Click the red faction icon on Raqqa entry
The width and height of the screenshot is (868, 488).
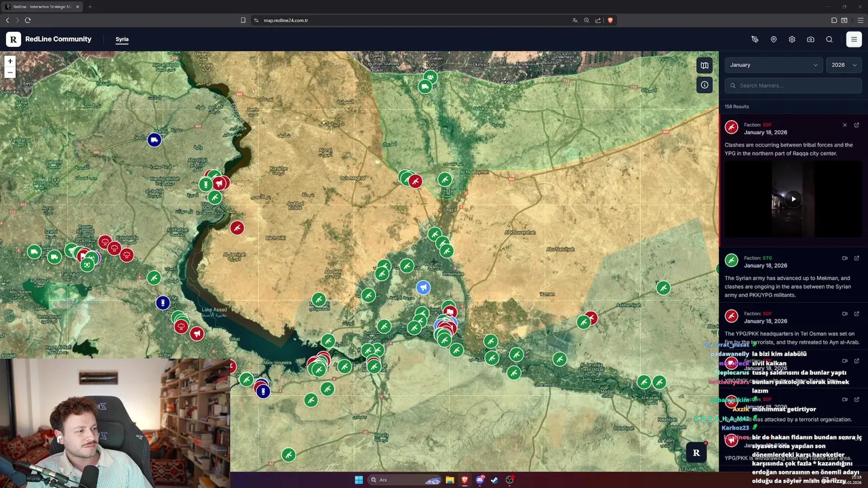(x=731, y=127)
